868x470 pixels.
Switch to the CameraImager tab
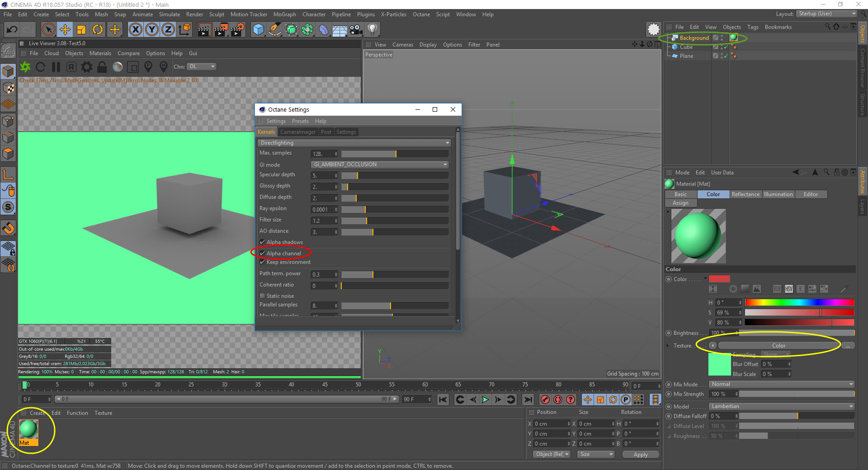pos(297,132)
